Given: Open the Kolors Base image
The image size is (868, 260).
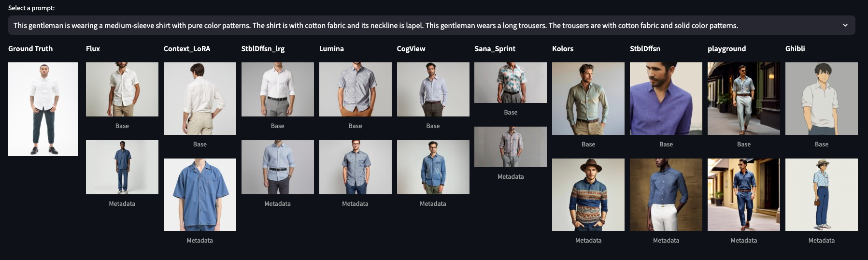Looking at the screenshot, I should point(588,99).
